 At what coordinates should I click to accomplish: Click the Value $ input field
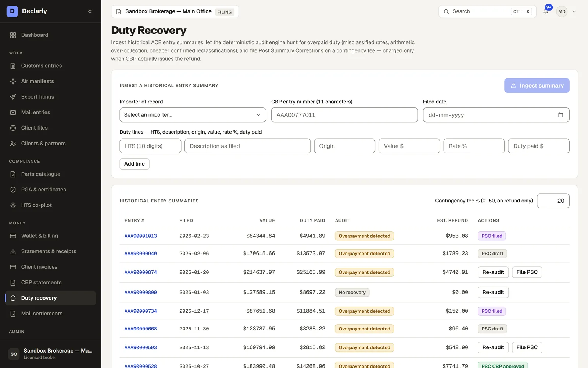(x=409, y=146)
